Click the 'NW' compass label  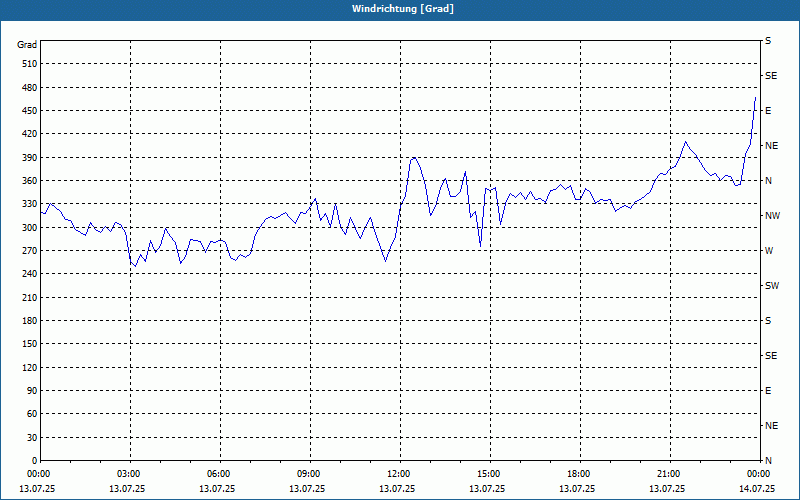tap(772, 216)
